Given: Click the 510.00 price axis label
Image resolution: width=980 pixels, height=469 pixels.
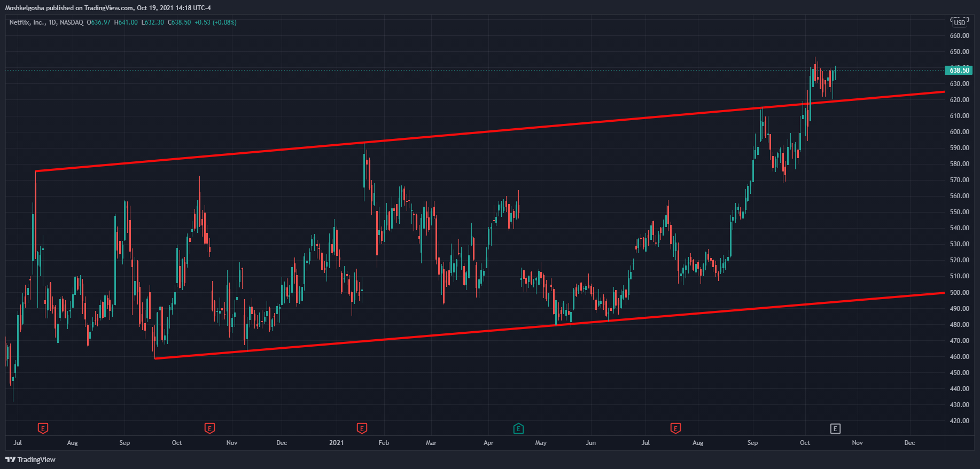Looking at the screenshot, I should pyautogui.click(x=960, y=276).
